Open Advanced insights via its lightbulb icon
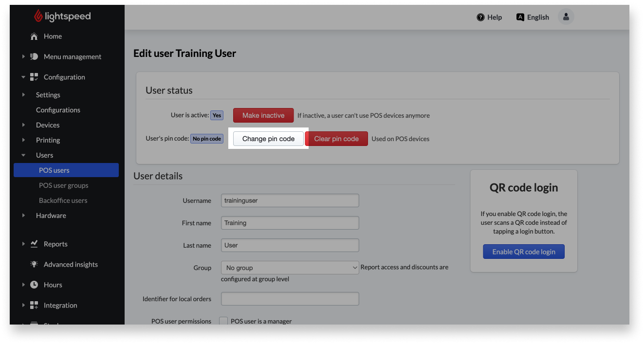The image size is (644, 344). 34,264
